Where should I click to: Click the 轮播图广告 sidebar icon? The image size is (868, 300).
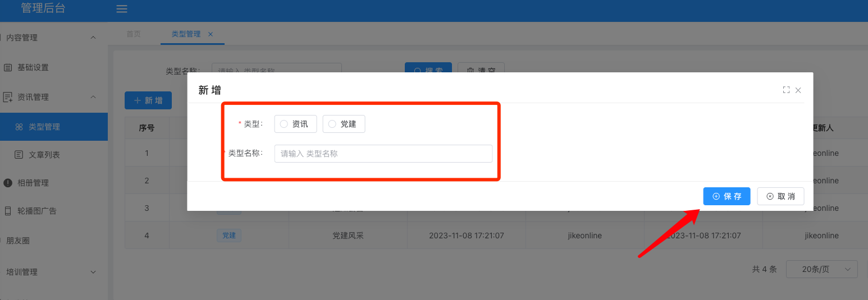pyautogui.click(x=8, y=211)
